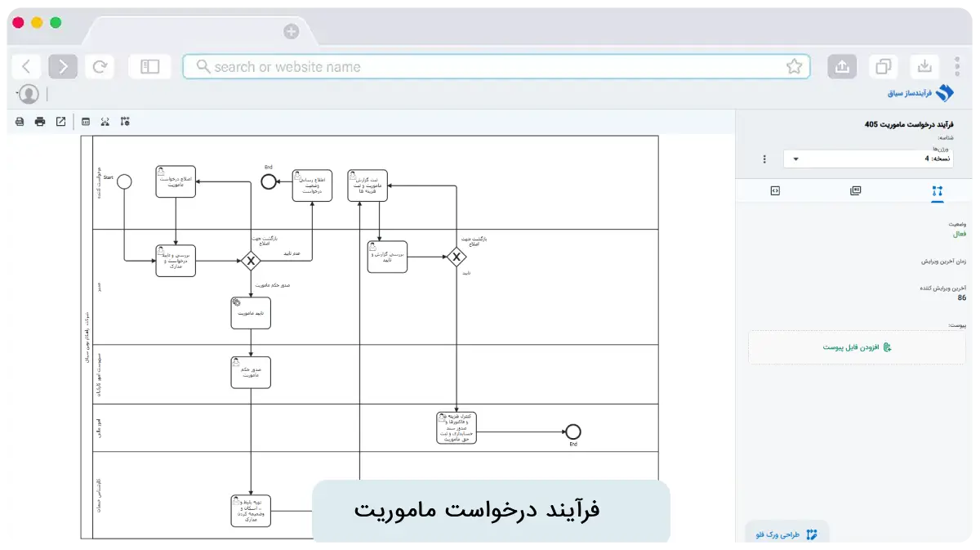
Task: Switch to the gallery tab icon
Action: tap(855, 190)
